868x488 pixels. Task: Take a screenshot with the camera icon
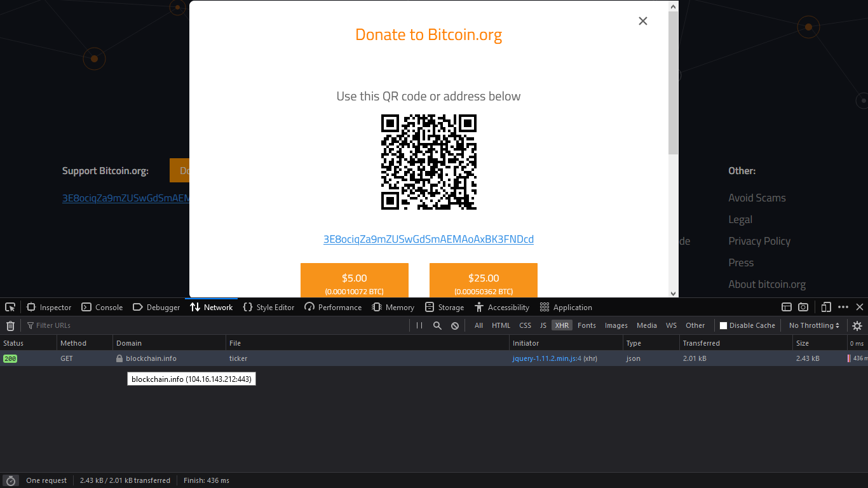[803, 307]
